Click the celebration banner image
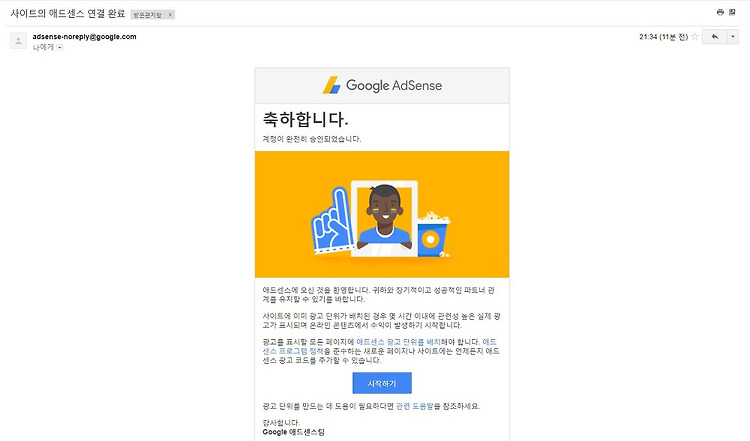The width and height of the screenshot is (750, 441). point(382,214)
